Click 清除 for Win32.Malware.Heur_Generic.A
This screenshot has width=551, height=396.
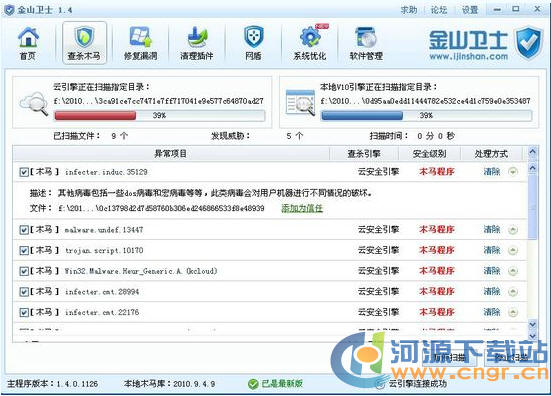(492, 271)
